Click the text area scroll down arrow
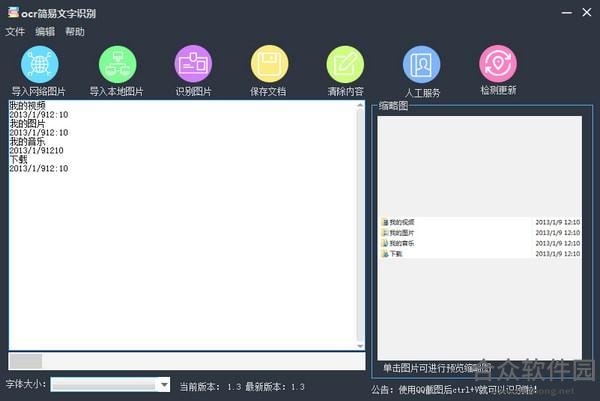Image resolution: width=600 pixels, height=401 pixels. (x=360, y=346)
